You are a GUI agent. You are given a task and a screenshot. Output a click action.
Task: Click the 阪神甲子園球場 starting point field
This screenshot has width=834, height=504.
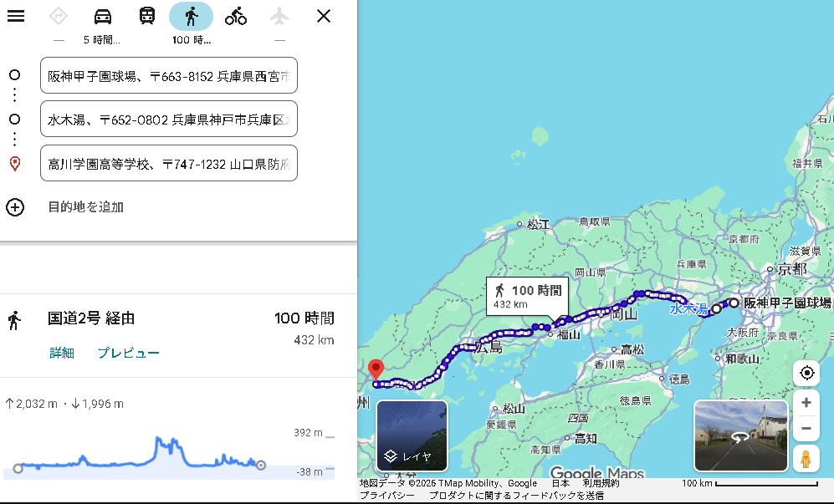[x=168, y=75]
